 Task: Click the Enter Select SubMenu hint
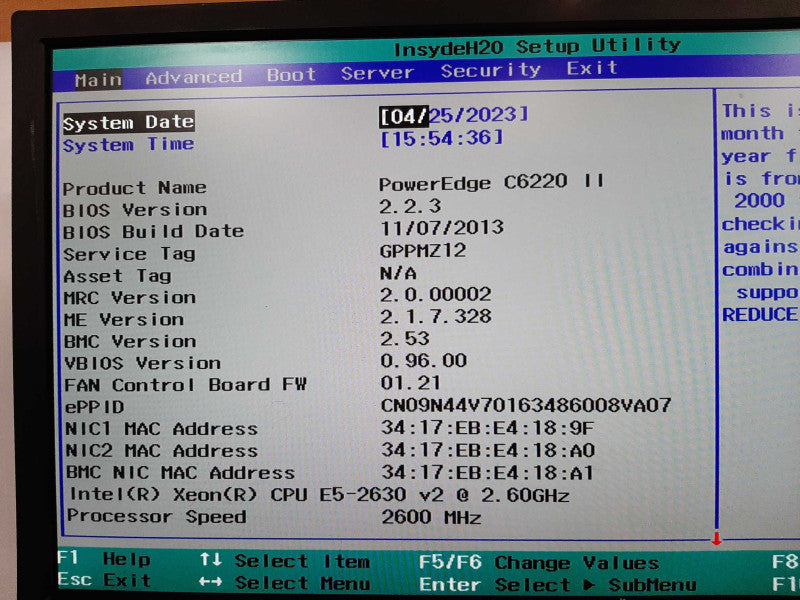[558, 585]
